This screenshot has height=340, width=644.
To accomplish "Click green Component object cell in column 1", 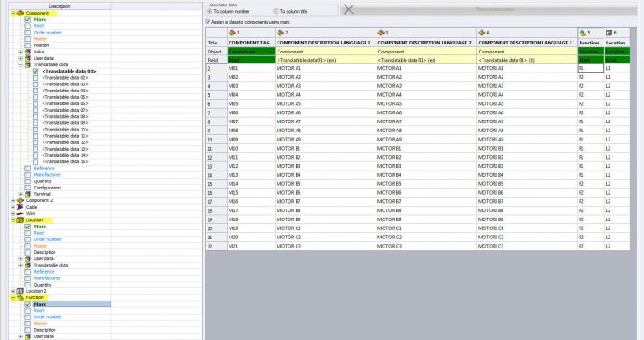I will [251, 52].
